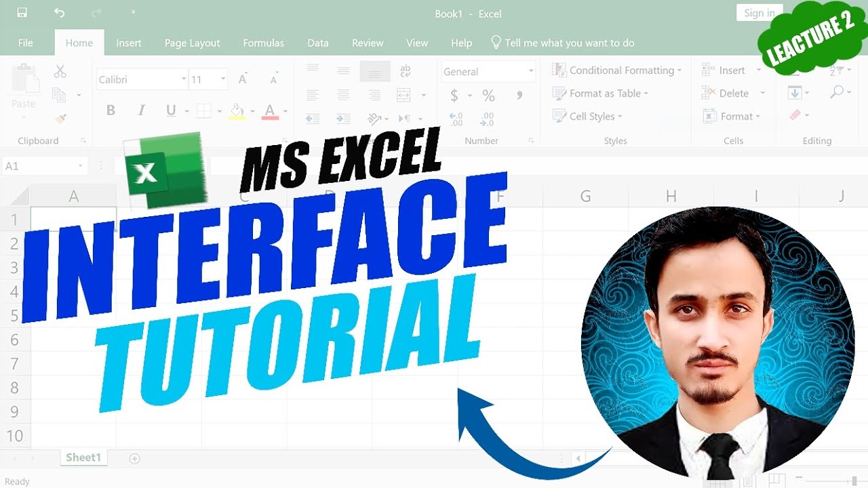
Task: Switch to the Page Layout tab
Action: pyautogui.click(x=193, y=43)
